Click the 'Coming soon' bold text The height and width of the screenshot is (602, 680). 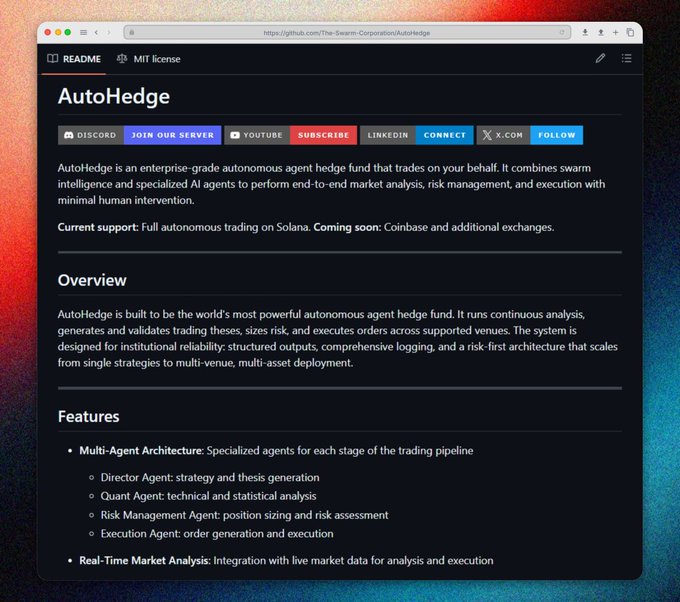click(347, 227)
